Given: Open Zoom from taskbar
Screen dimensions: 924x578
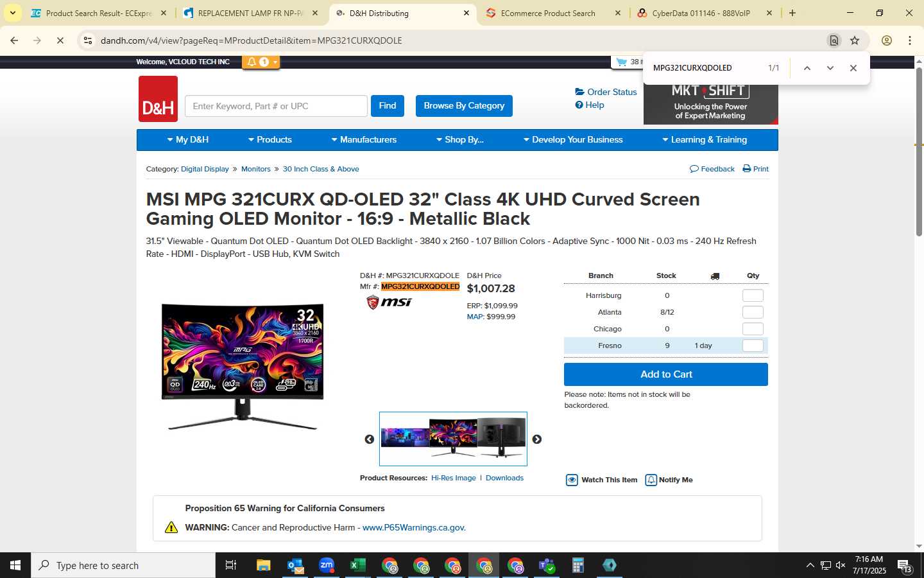Looking at the screenshot, I should [327, 565].
